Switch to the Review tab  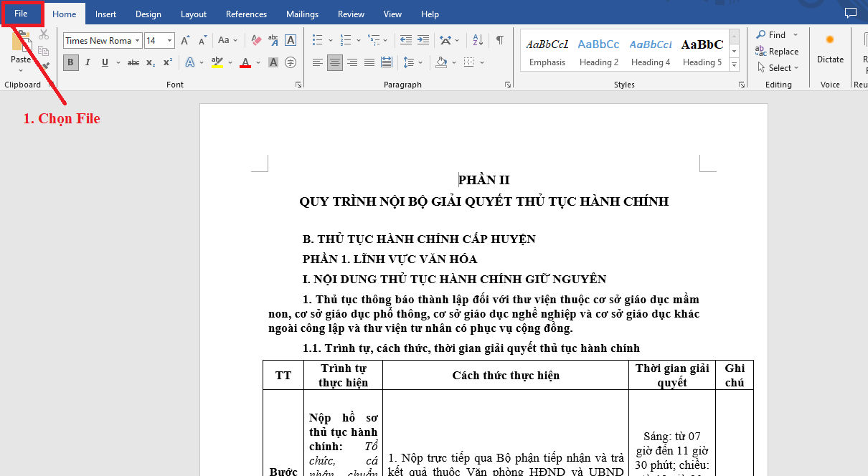[x=352, y=14]
